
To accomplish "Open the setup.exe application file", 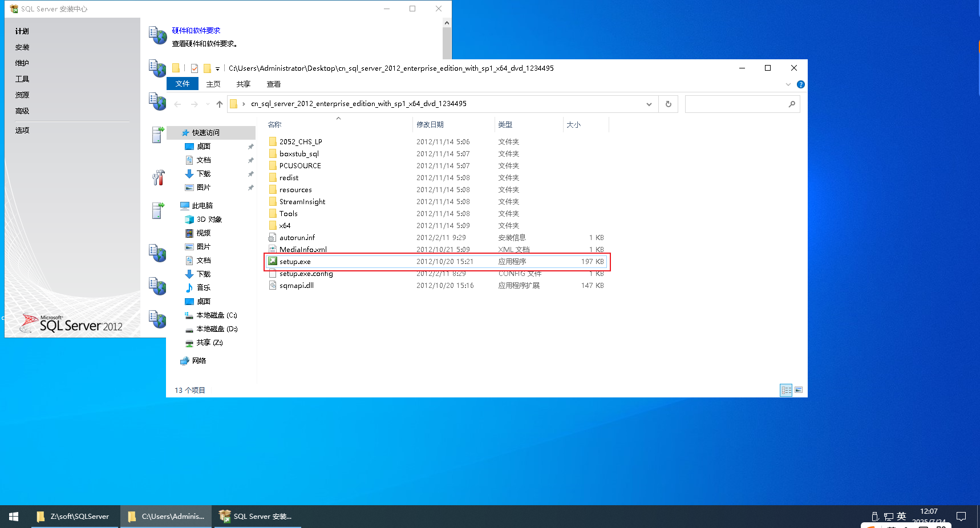I will [x=437, y=262].
